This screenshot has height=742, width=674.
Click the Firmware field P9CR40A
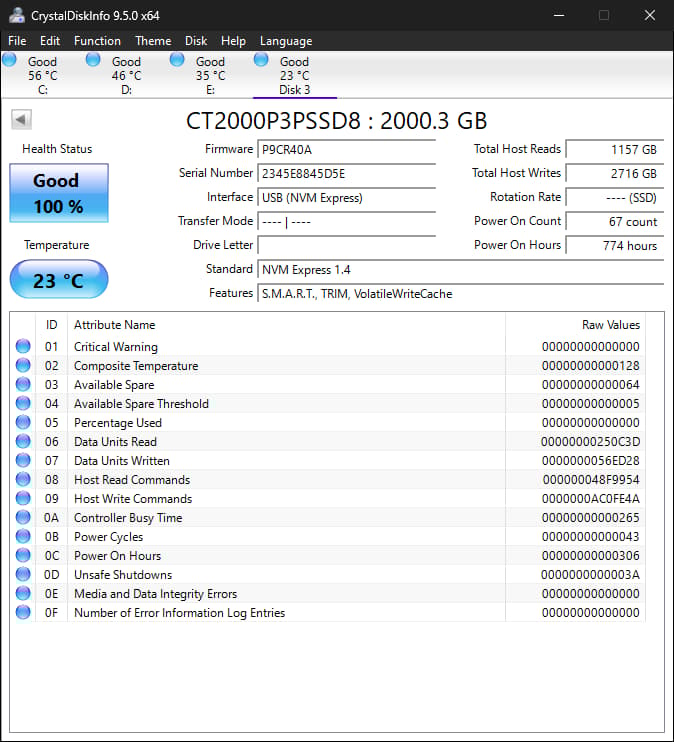(346, 150)
